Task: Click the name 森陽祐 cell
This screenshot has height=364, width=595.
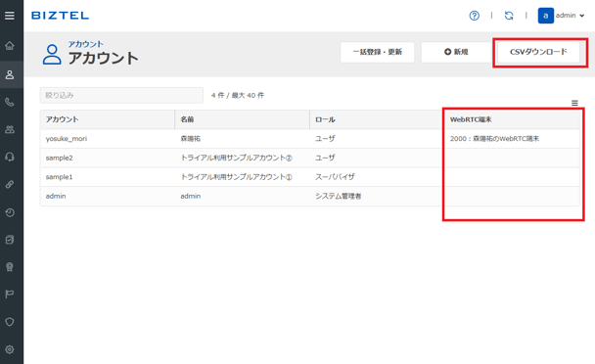Action: point(242,139)
